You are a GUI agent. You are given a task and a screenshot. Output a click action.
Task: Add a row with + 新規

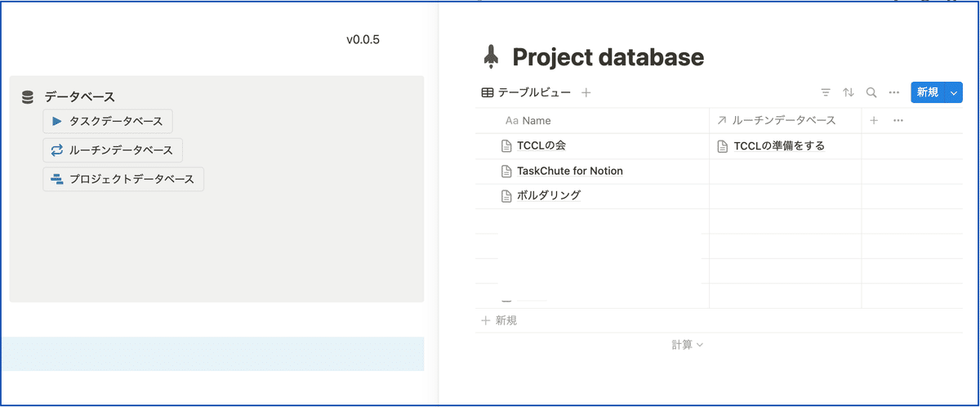coord(499,320)
